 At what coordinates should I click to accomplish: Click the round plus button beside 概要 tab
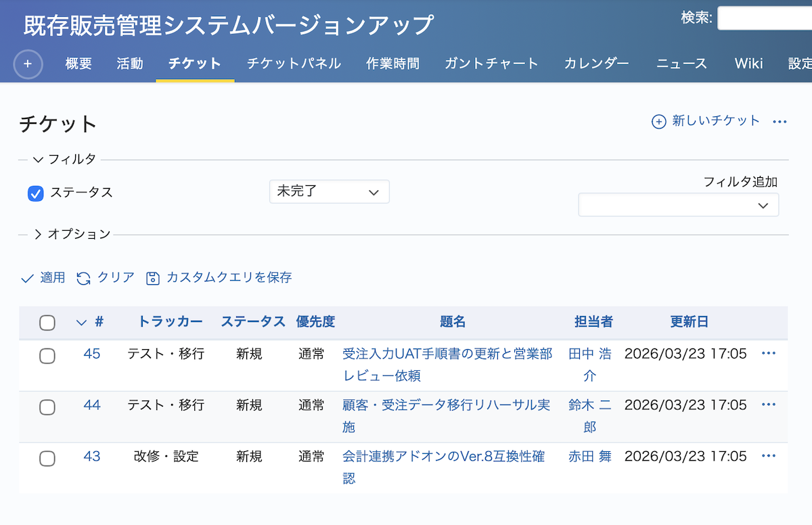click(28, 64)
